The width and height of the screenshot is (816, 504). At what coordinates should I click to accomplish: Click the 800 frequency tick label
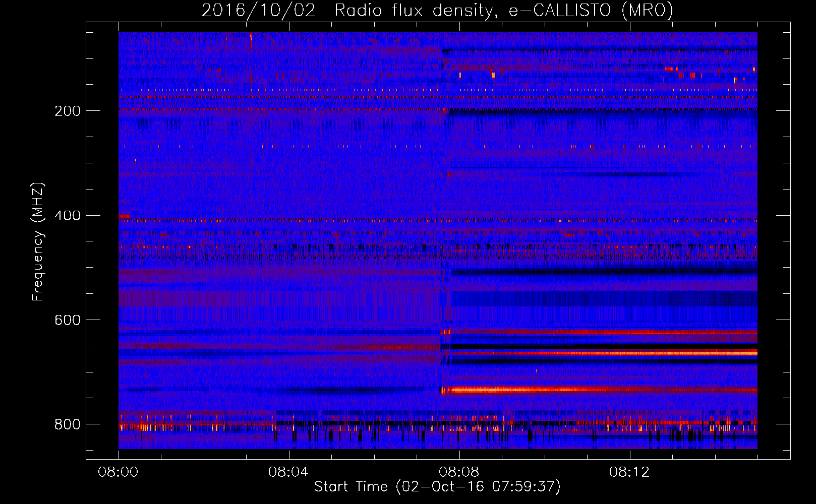point(68,424)
